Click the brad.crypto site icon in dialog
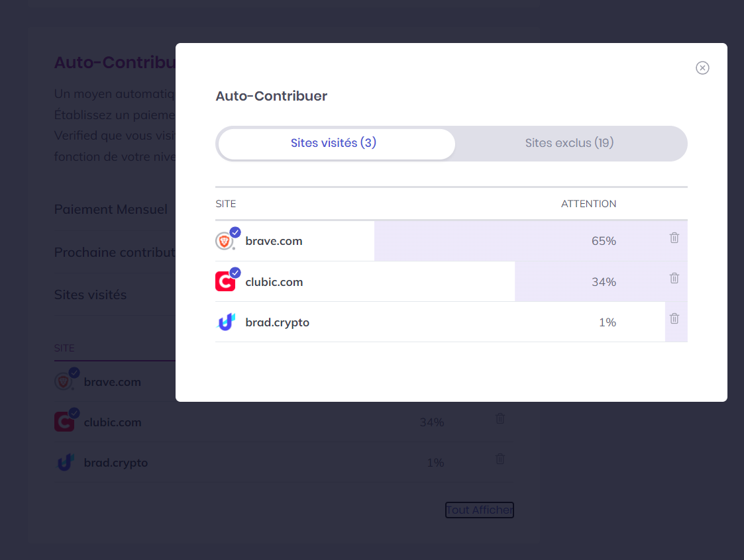The image size is (744, 560). pyautogui.click(x=226, y=322)
